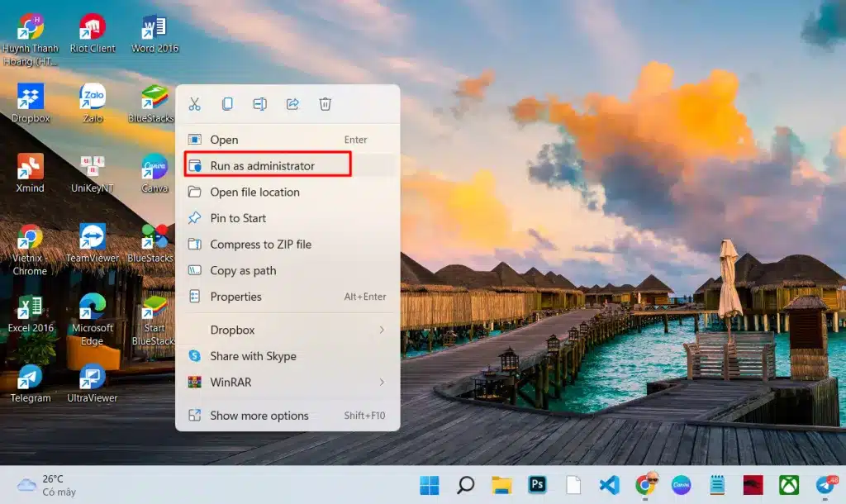Select the Start BlueStacks desktop icon

(x=154, y=320)
